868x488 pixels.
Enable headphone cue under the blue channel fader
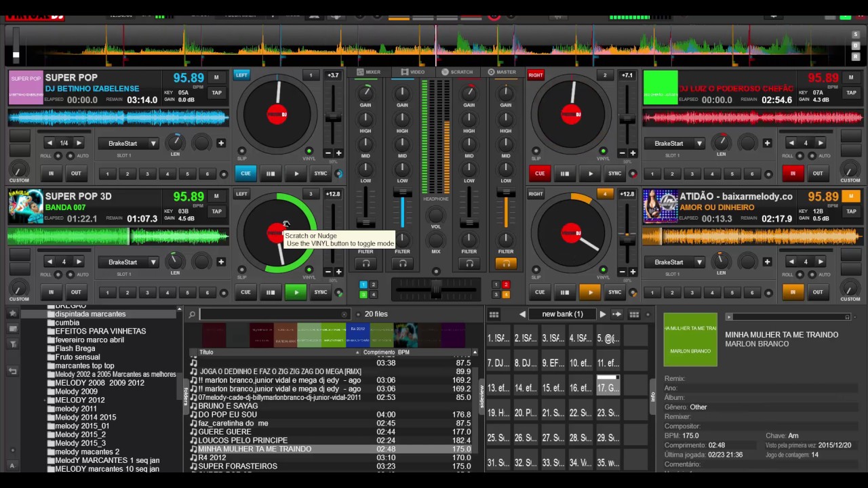pos(402,264)
